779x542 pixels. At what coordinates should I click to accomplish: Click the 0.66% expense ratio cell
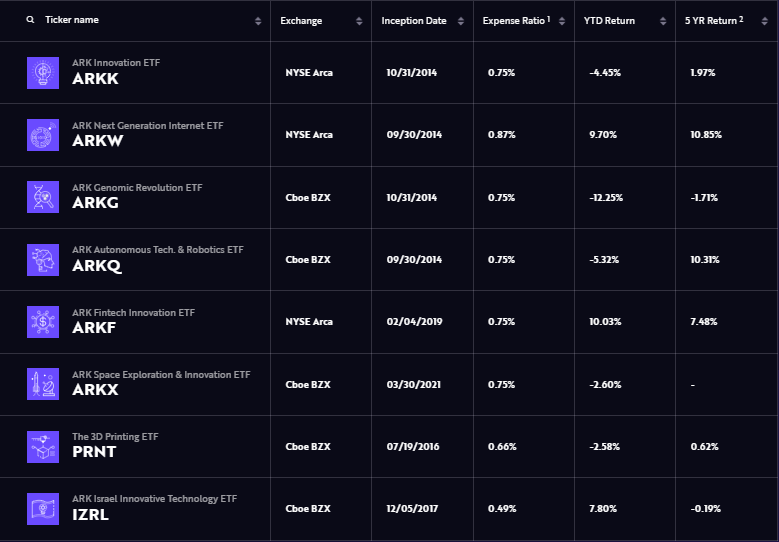pyautogui.click(x=502, y=447)
